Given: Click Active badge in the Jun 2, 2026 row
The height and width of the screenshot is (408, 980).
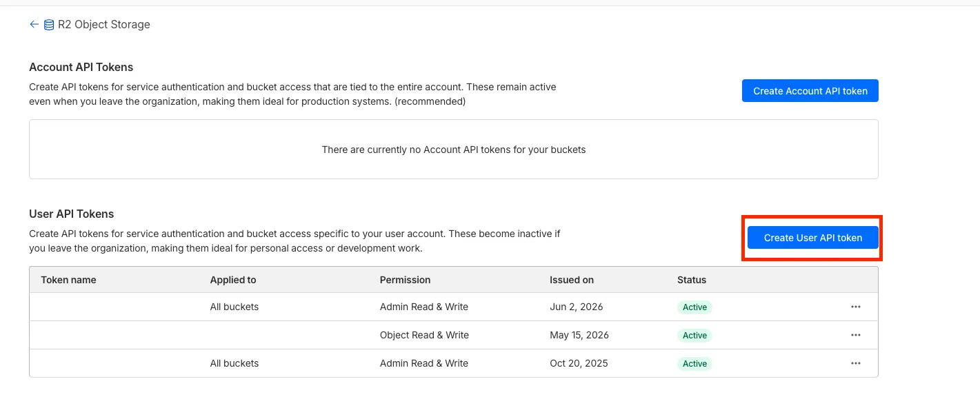Looking at the screenshot, I should click(x=694, y=307).
